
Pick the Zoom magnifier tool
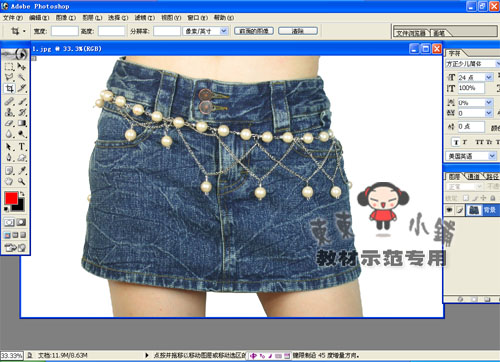[21, 182]
